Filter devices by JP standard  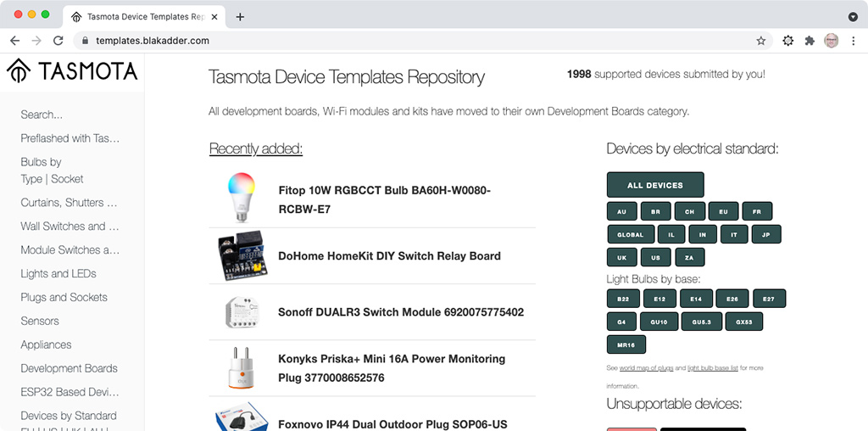766,234
